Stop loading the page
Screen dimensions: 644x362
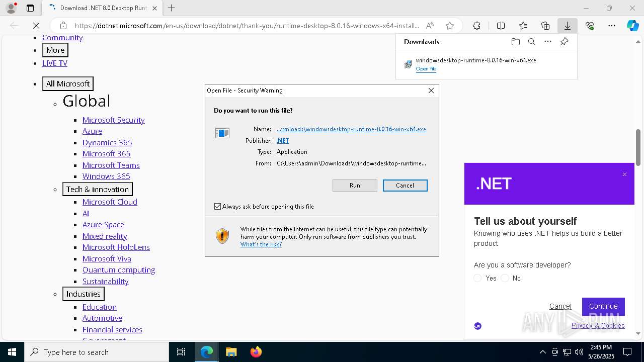pyautogui.click(x=36, y=26)
